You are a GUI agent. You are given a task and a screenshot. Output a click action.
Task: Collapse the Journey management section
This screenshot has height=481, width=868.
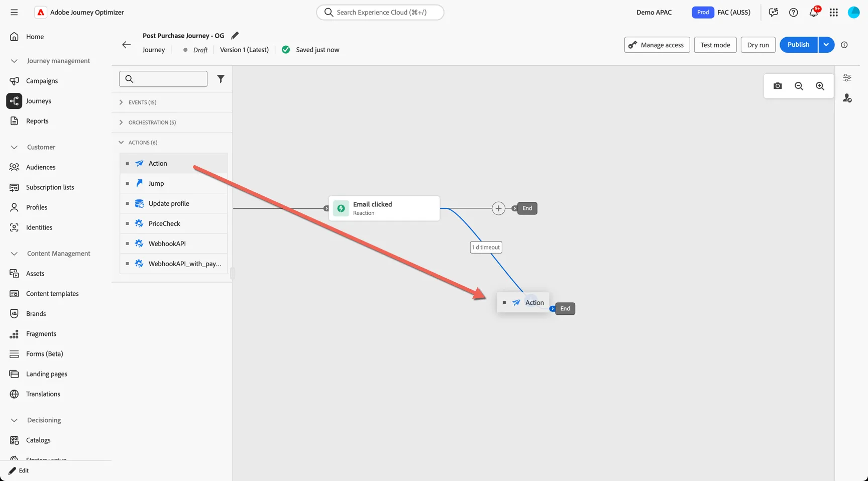[14, 61]
